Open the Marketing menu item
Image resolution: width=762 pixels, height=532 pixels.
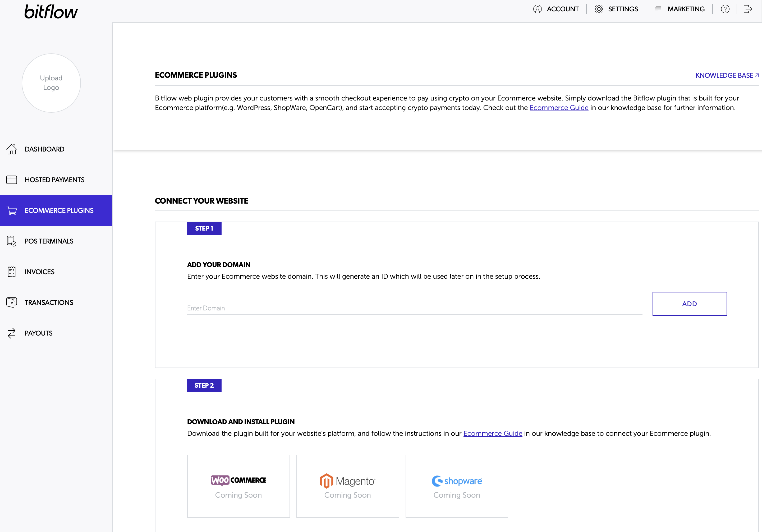point(686,9)
